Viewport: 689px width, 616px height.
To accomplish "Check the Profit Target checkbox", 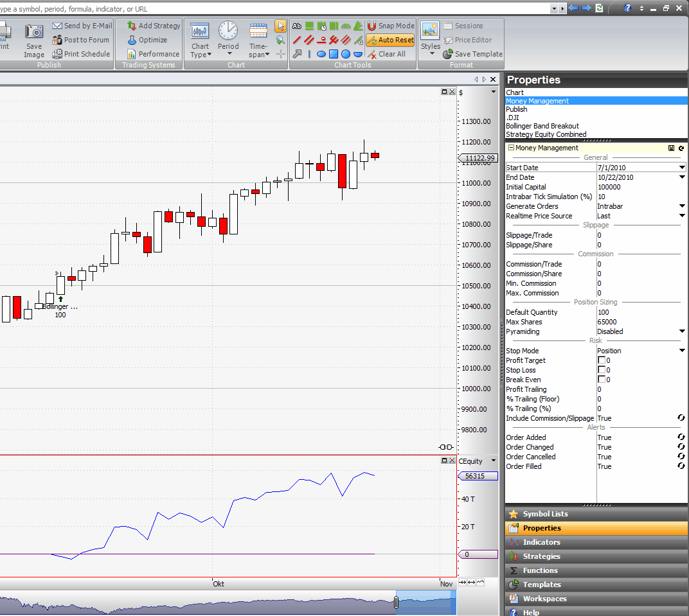I will 602,360.
